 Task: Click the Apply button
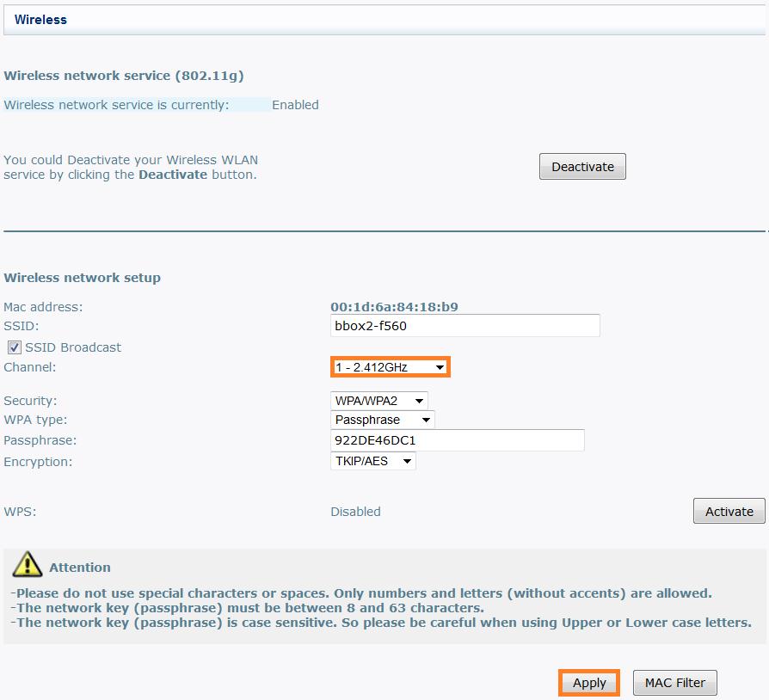(589, 682)
